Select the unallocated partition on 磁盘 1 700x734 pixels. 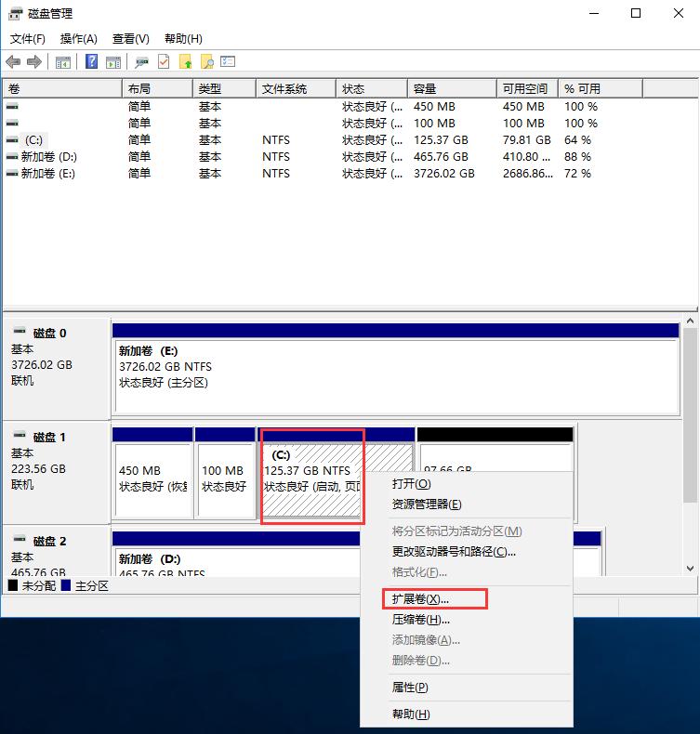[495, 450]
